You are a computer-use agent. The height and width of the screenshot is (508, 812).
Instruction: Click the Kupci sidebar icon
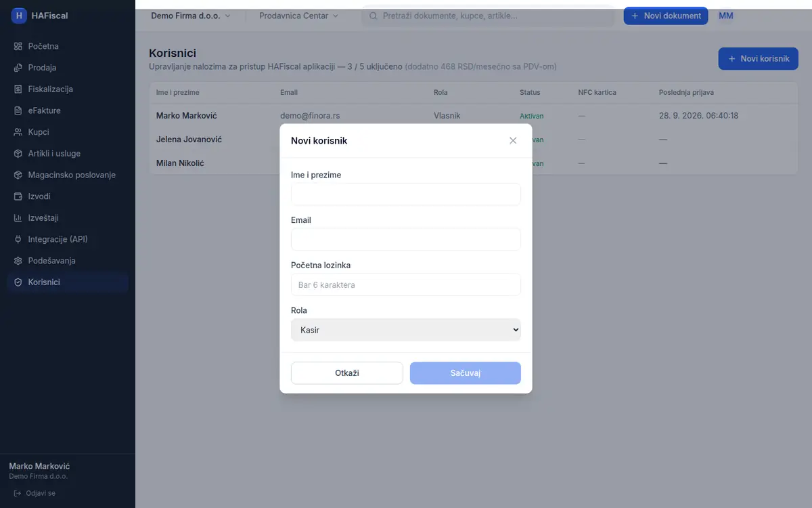18,132
